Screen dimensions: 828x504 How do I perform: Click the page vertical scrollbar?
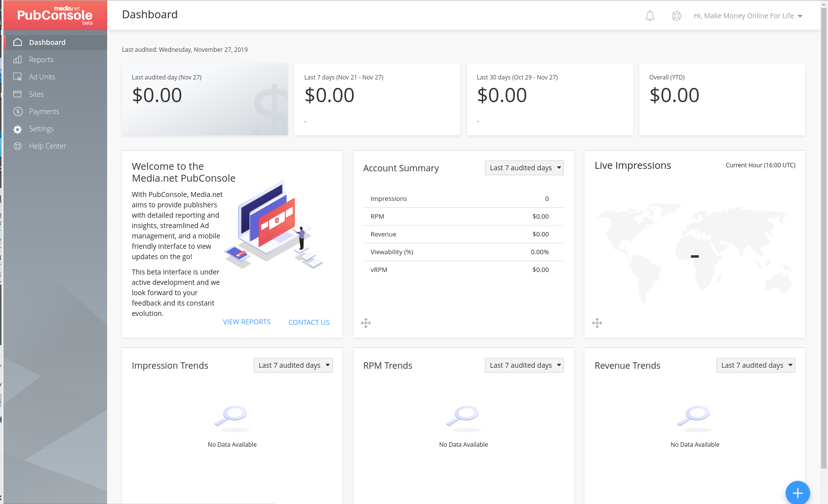(x=824, y=237)
